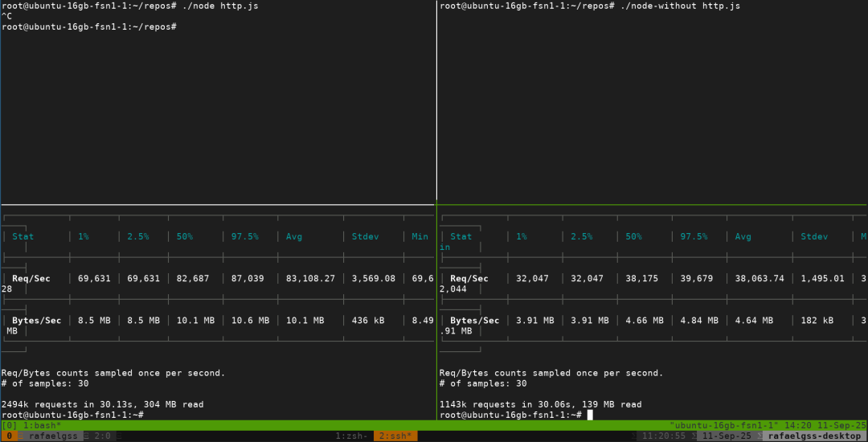Click the 39,679 Req/Sec value
The height and width of the screenshot is (442, 868).
point(696,278)
